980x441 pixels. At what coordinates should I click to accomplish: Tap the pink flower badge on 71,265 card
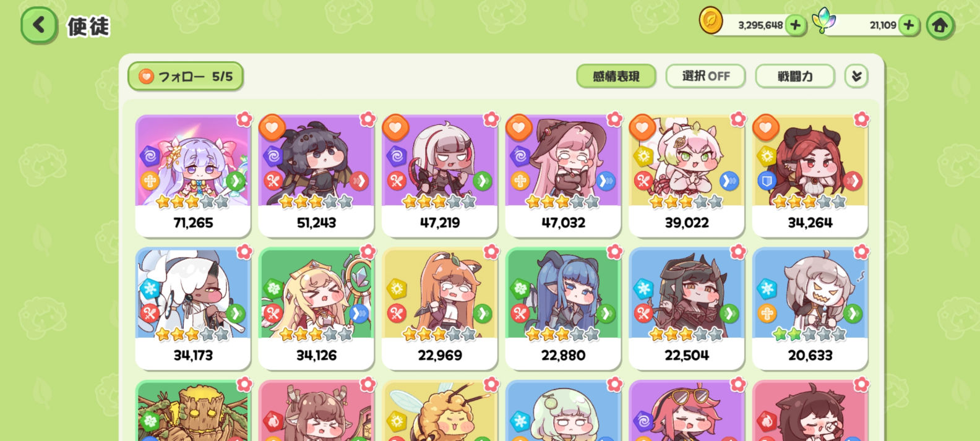[244, 119]
